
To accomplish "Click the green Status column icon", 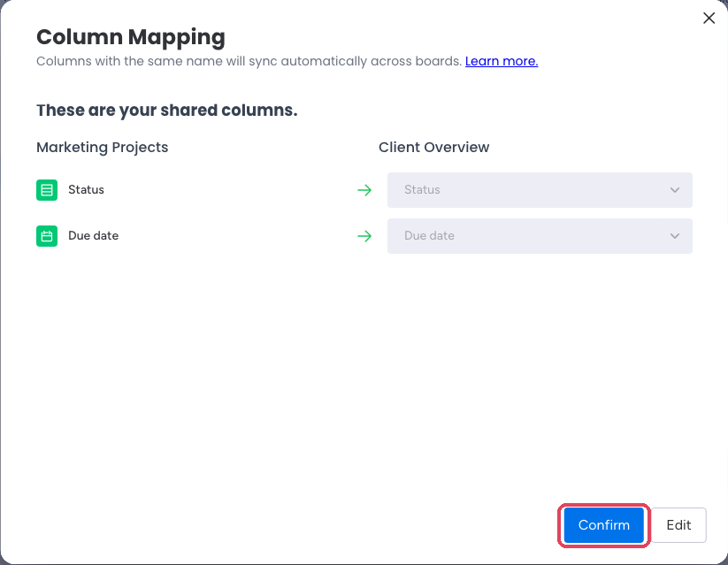I will coord(47,190).
